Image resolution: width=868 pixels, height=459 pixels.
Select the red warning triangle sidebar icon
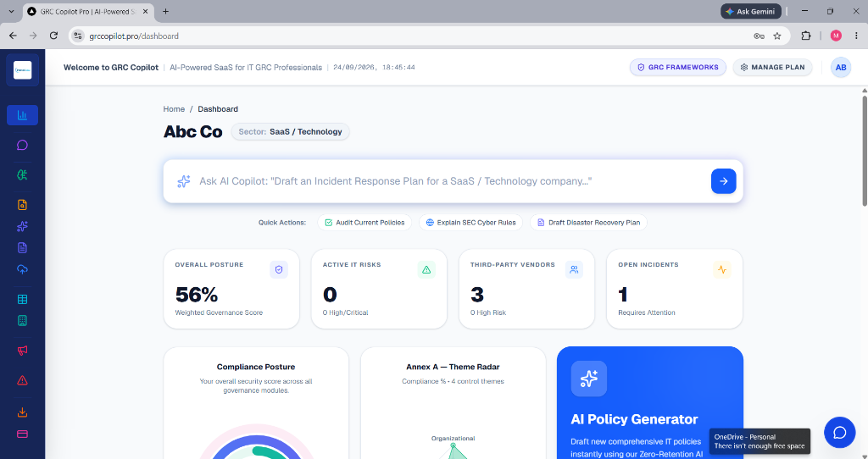(x=22, y=380)
